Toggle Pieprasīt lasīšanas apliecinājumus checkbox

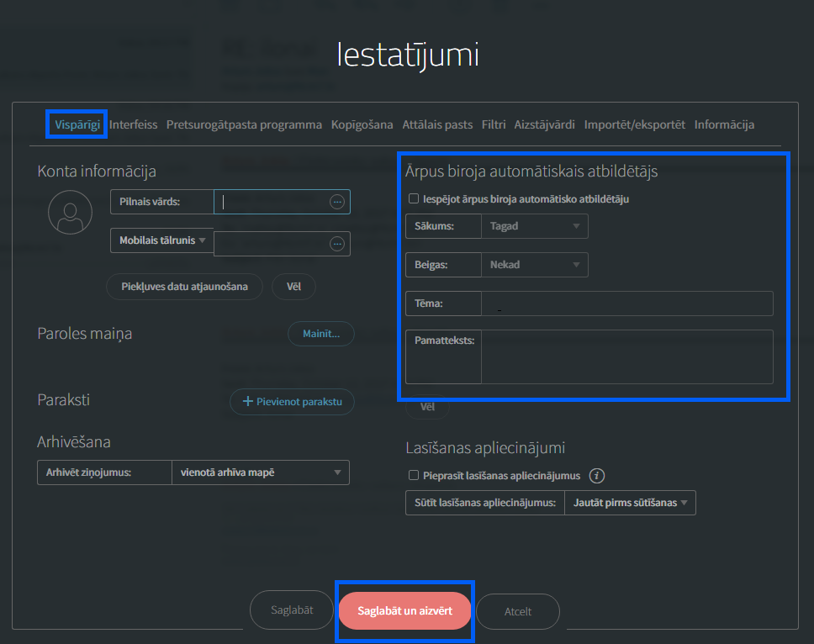414,475
